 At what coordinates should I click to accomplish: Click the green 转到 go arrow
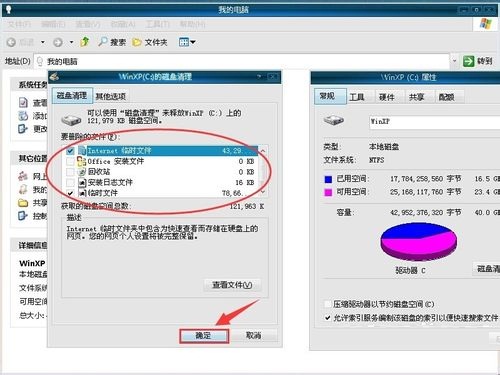coord(468,61)
